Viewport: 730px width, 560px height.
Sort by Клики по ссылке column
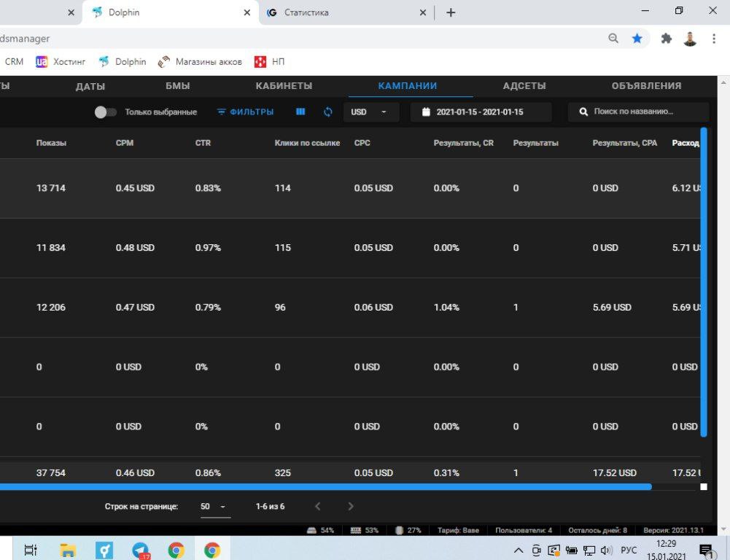307,143
